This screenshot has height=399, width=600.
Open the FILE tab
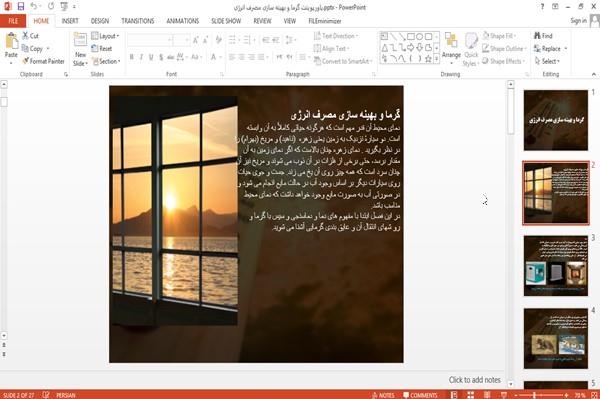13,21
